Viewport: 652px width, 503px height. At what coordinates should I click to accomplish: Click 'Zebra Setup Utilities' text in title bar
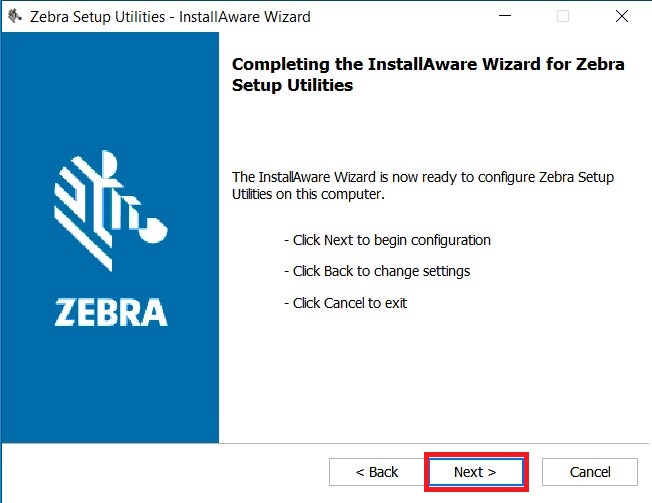pos(97,17)
